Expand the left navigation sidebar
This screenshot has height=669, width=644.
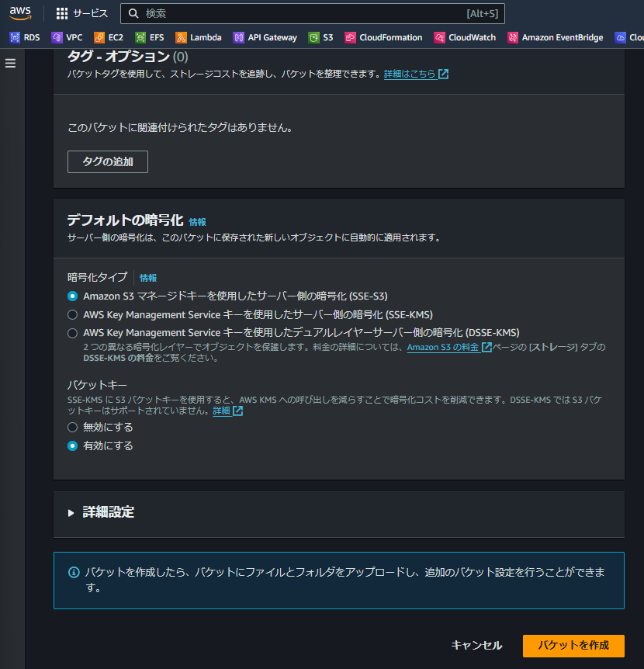tap(10, 64)
